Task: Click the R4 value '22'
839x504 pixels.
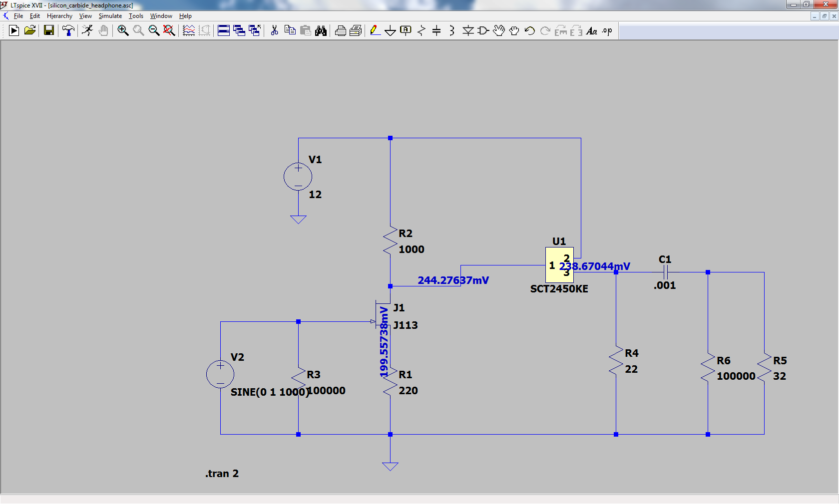Action: pos(631,369)
